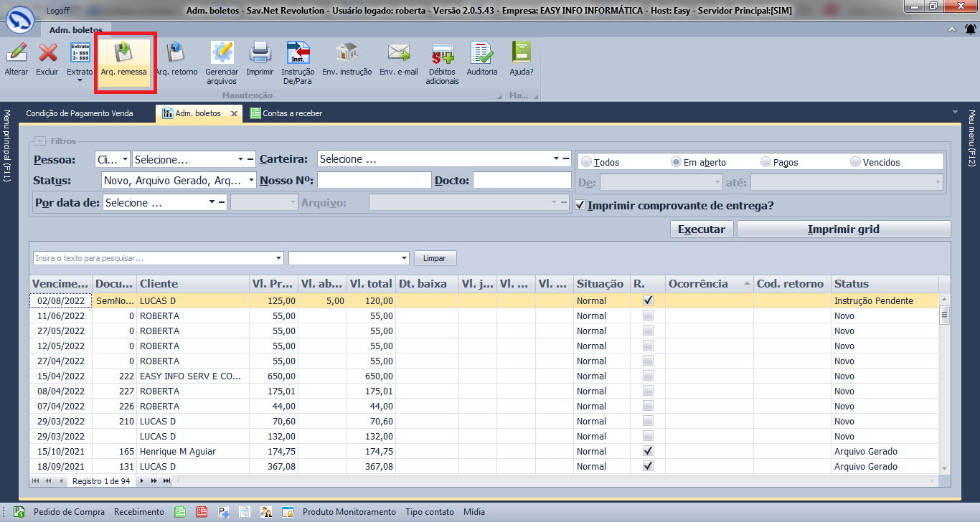
Task: Select the Vencidos radio button
Action: (x=855, y=162)
